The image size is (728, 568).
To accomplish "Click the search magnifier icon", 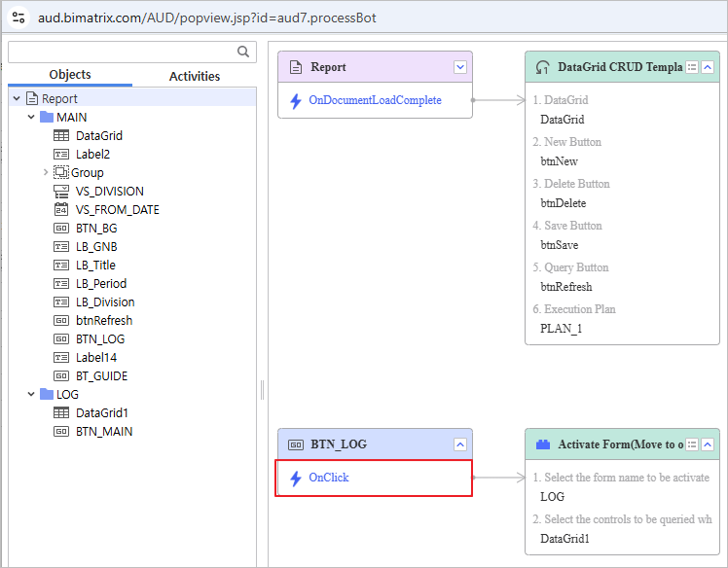I will 243,52.
